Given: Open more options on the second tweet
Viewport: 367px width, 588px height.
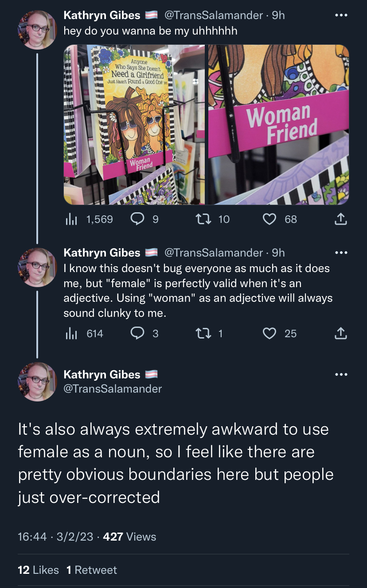Looking at the screenshot, I should 341,253.
